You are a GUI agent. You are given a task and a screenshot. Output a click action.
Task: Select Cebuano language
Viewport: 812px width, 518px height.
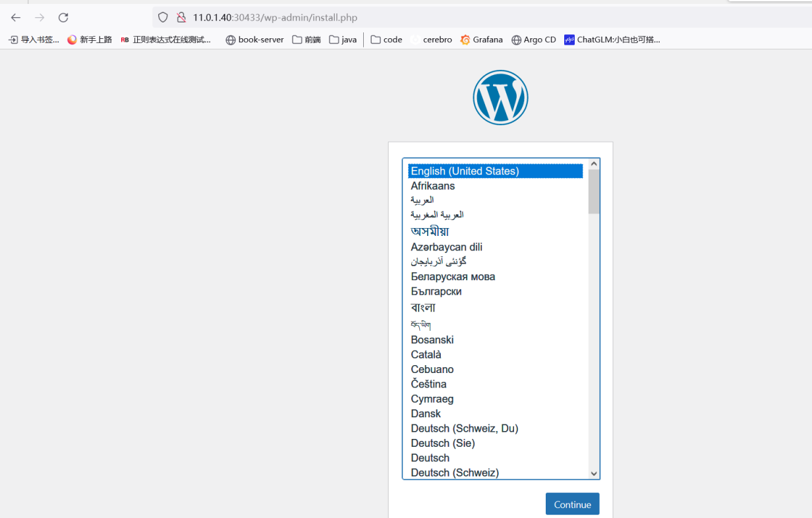coord(496,370)
